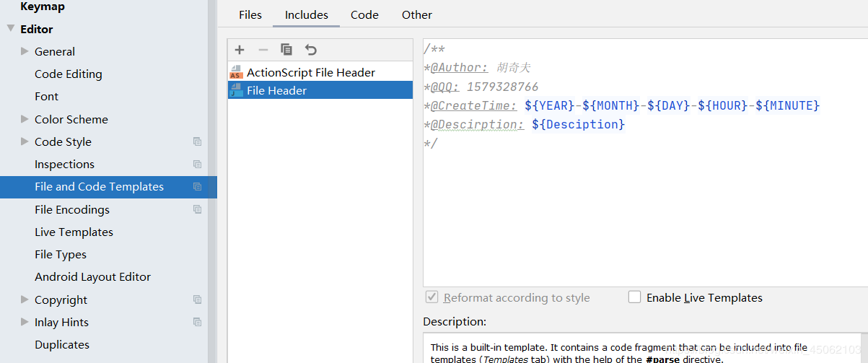Toggle Reformat according to style checkbox
Viewport: 868px width, 363px height.
[432, 297]
